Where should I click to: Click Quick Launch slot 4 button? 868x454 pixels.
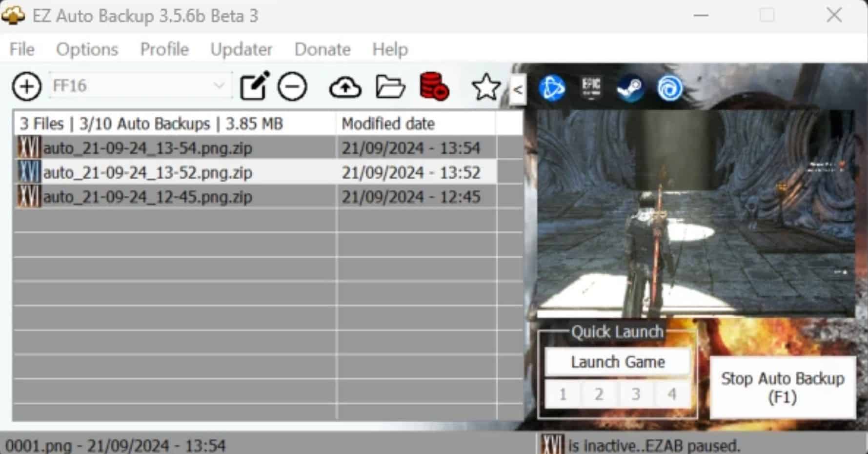click(672, 393)
